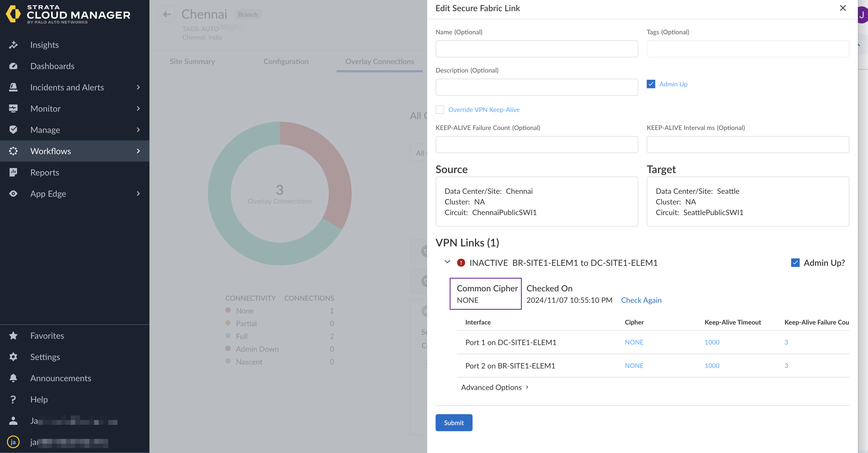Open Settings via the gear icon
This screenshot has height=453, width=868.
13,357
